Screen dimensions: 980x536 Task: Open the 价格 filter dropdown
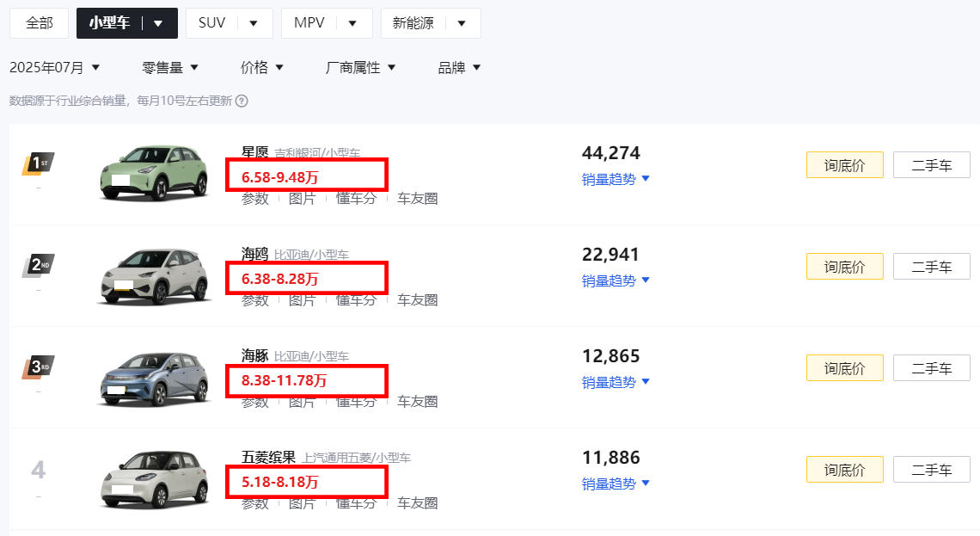click(262, 68)
